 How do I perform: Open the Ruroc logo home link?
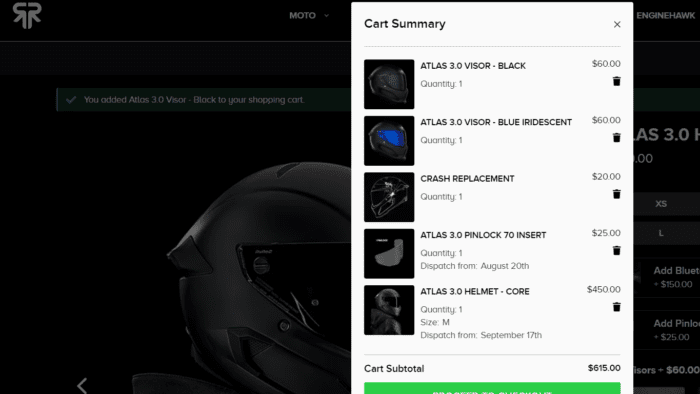27,15
